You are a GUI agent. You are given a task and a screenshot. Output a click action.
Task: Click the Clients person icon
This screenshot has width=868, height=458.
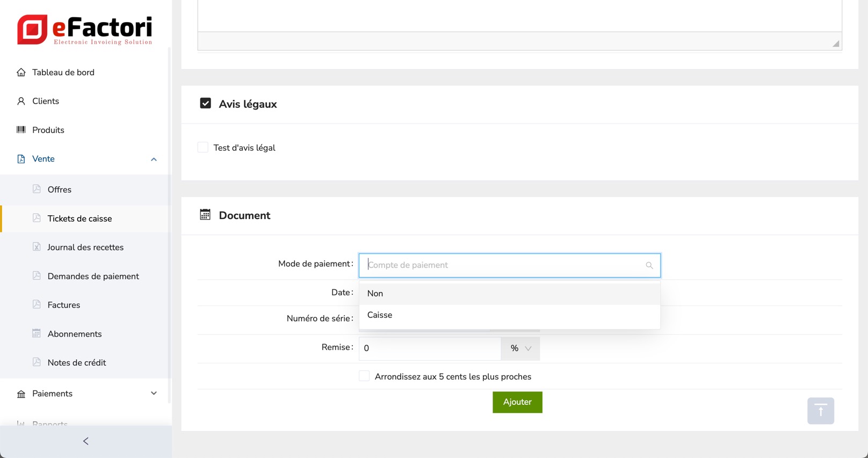(x=21, y=101)
